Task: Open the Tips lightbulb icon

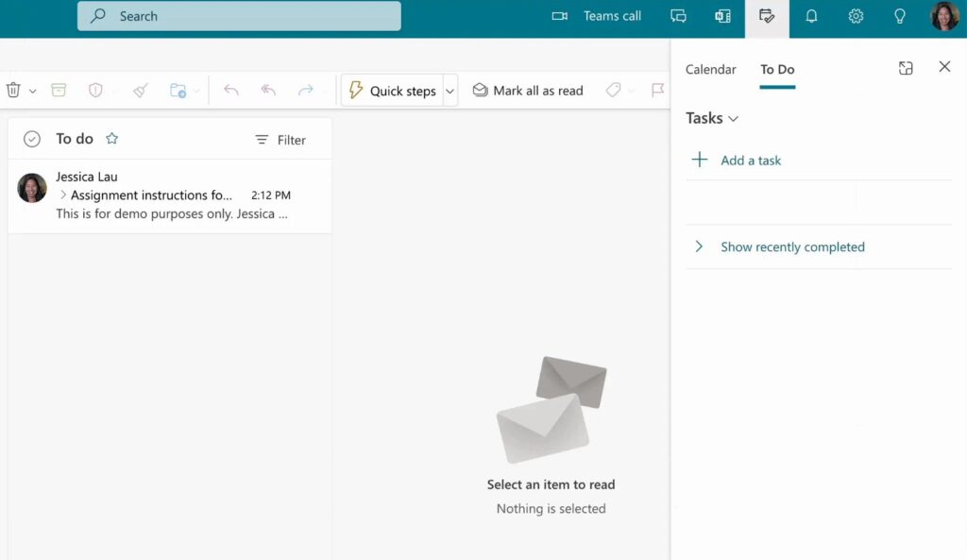Action: tap(900, 16)
